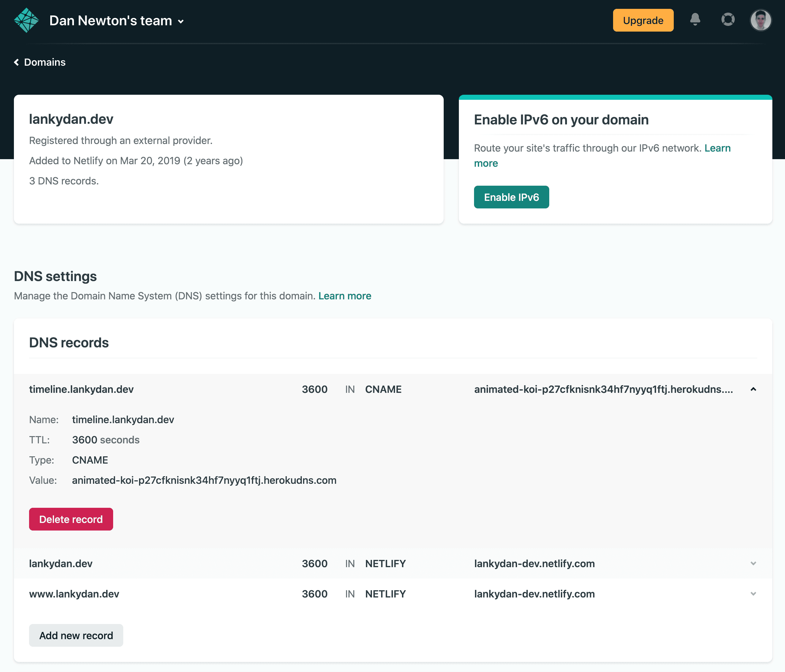The height and width of the screenshot is (672, 785).
Task: Open Dan Newton's team dropdown
Action: click(181, 21)
